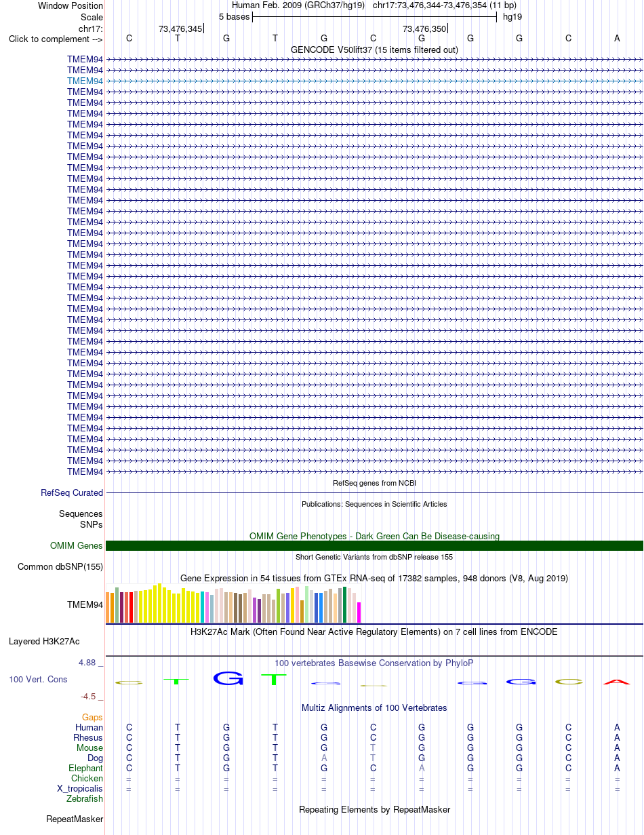Click the thin RefSeq Curated intron line
Viewport: 644px width, 835px height.
coord(374,492)
